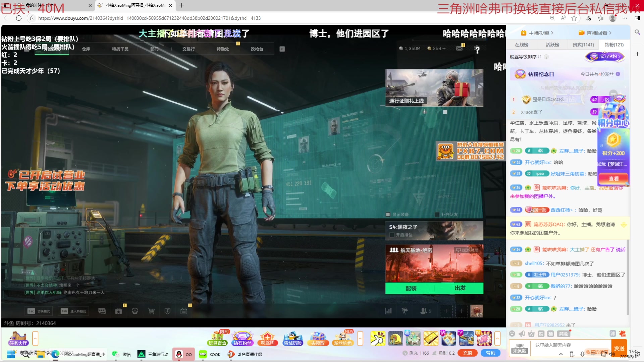Open the 粉丝团 fan club icon
Viewport: 644px width, 362px height.
coord(267,338)
